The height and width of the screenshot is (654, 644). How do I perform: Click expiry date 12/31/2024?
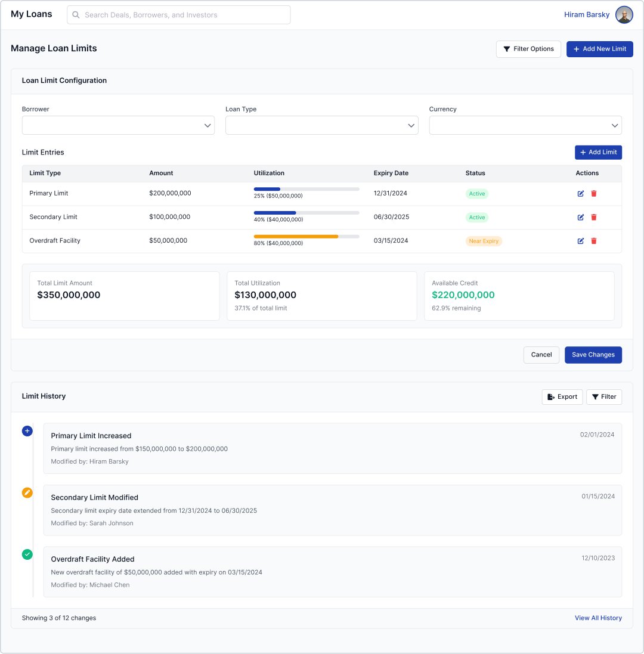pyautogui.click(x=390, y=194)
